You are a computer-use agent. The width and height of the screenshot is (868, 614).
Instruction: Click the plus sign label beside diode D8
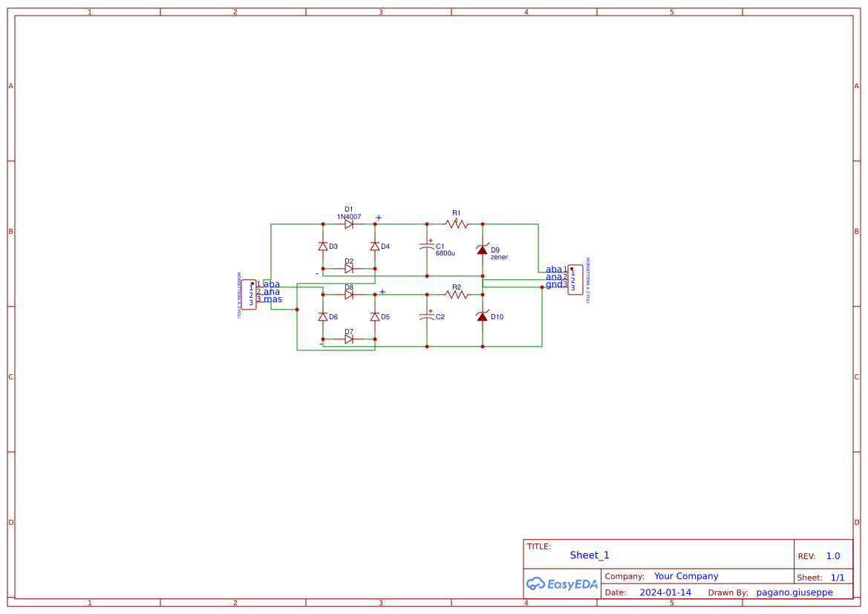pyautogui.click(x=382, y=292)
